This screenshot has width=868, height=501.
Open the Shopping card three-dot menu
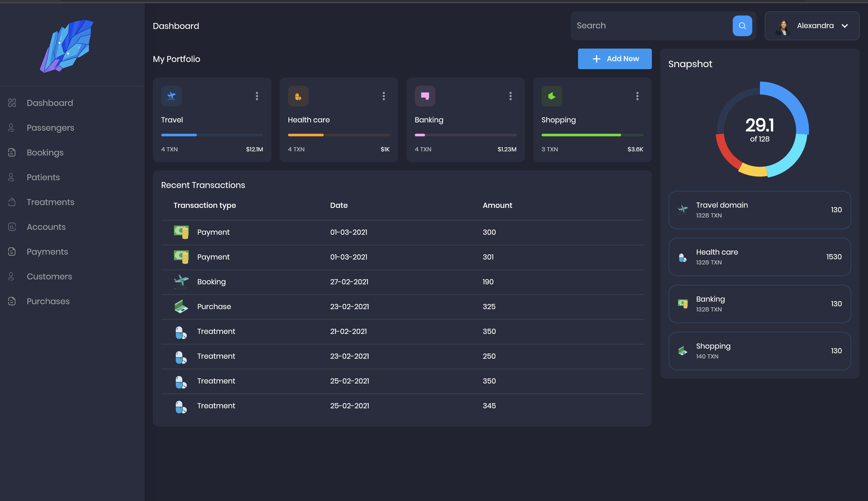pos(637,96)
